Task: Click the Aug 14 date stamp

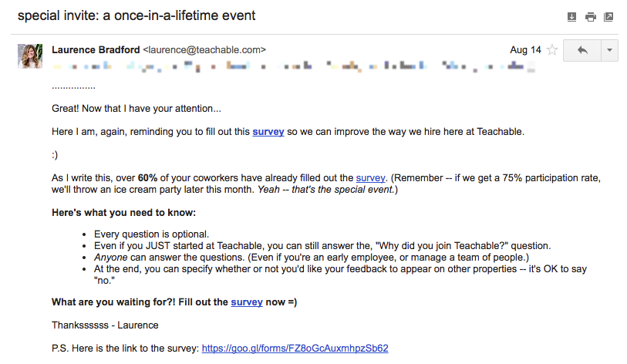Action: point(525,50)
